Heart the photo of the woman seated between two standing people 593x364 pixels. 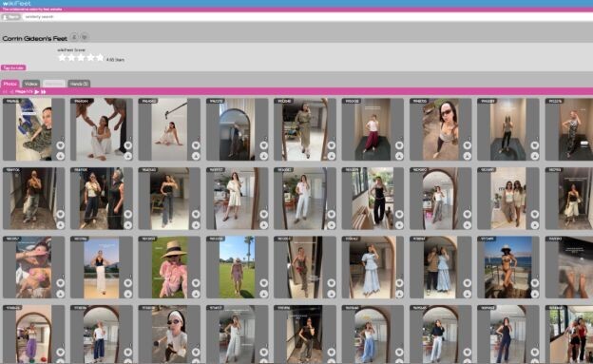coord(128,145)
